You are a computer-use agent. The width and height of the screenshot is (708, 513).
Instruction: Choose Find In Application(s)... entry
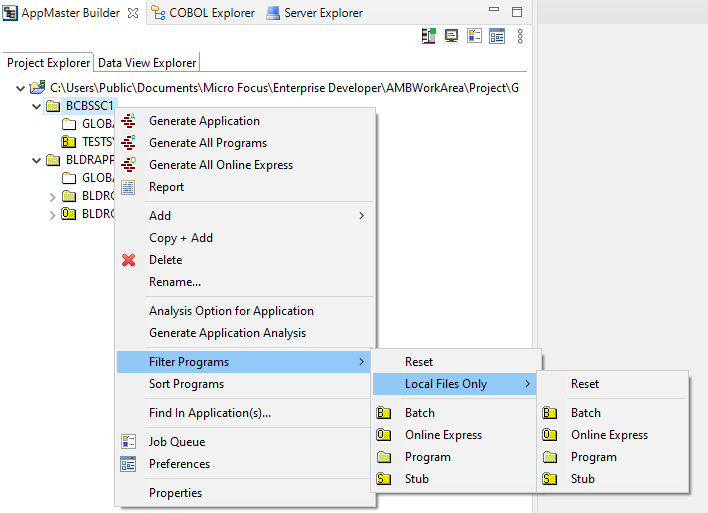(246, 413)
